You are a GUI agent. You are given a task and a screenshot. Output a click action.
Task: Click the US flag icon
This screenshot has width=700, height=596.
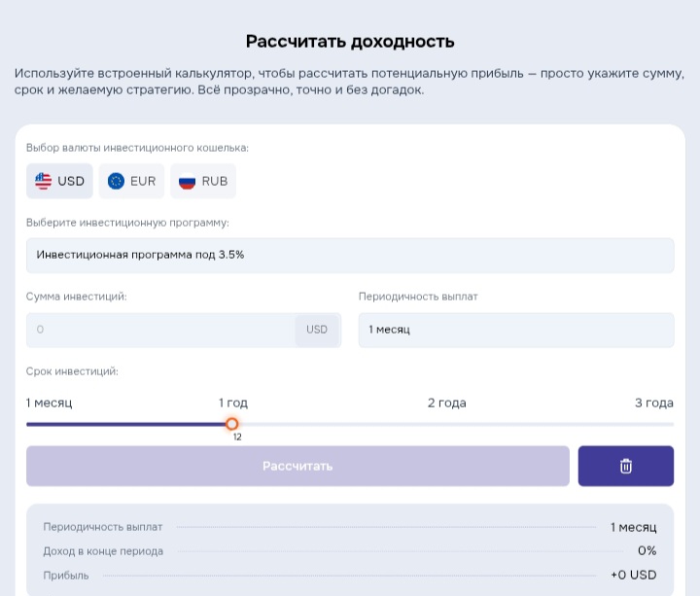[44, 181]
